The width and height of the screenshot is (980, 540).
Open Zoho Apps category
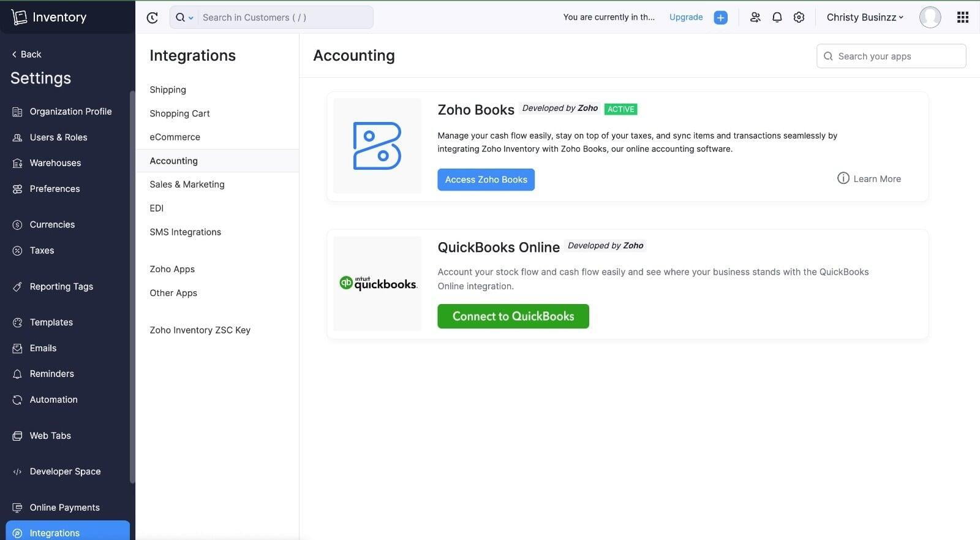coord(172,269)
